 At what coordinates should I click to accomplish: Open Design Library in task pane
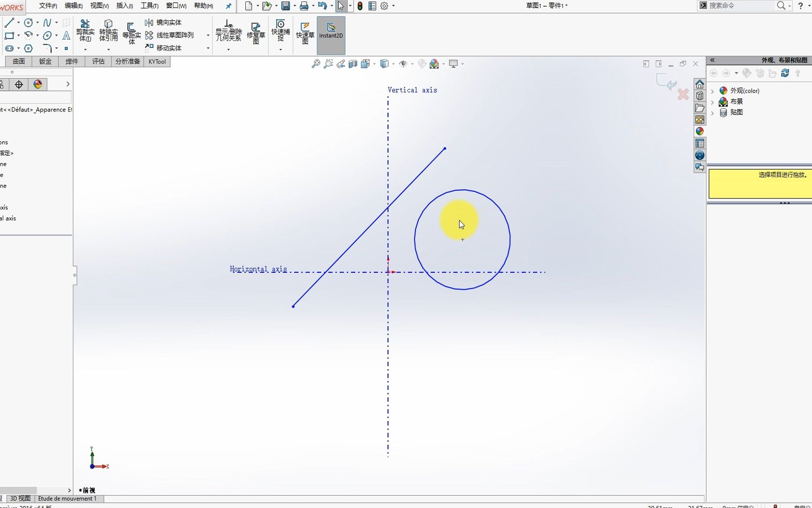pos(700,96)
